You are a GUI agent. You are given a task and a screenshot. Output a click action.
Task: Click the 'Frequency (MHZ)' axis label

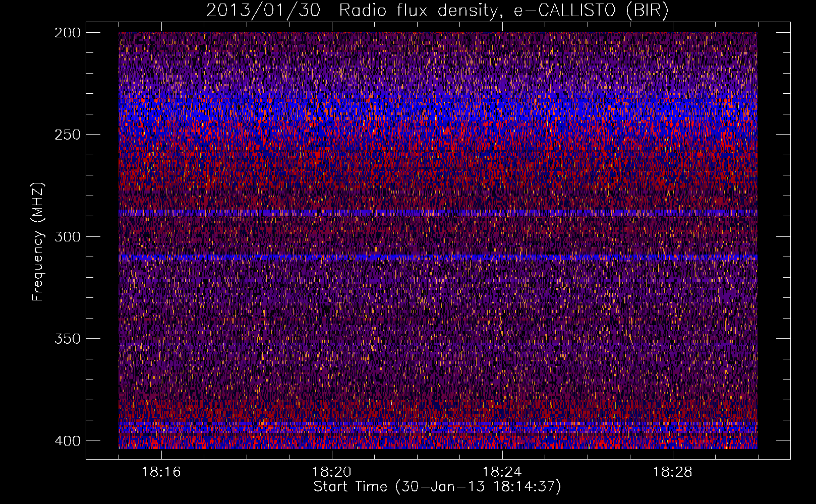coord(38,241)
